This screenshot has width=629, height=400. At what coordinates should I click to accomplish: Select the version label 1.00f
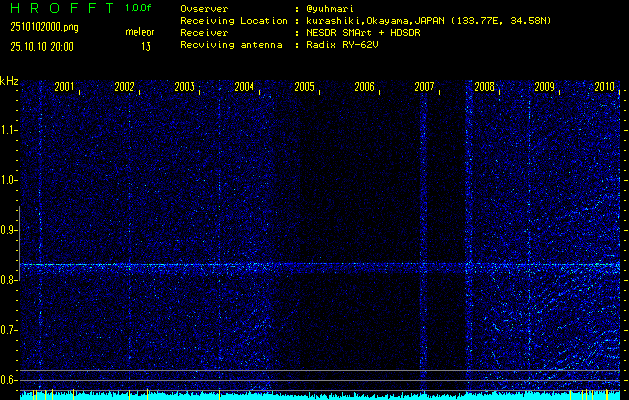pos(138,8)
